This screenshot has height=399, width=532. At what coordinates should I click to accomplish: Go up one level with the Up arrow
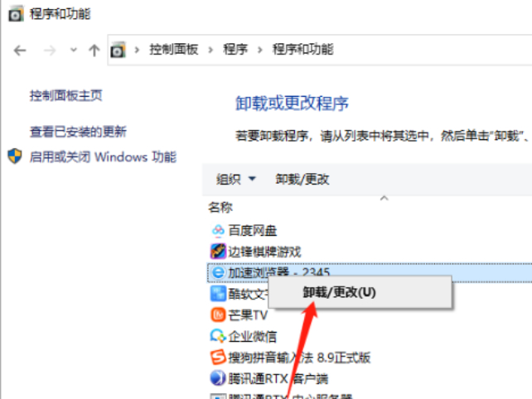click(x=94, y=50)
